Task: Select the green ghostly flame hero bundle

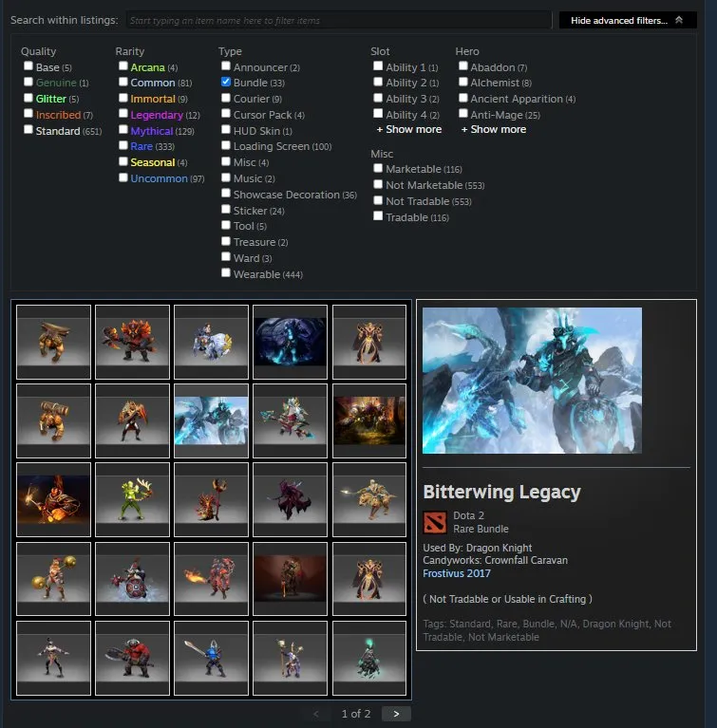Action: click(369, 658)
